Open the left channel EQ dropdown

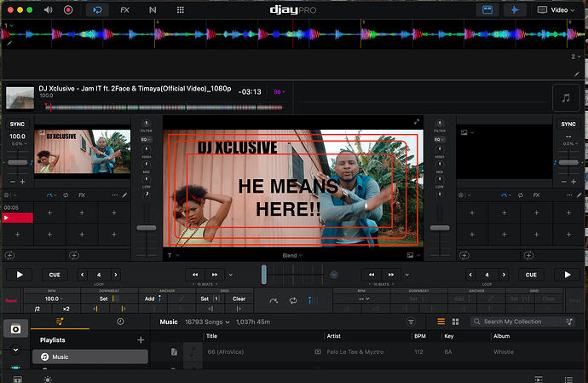[x=146, y=139]
